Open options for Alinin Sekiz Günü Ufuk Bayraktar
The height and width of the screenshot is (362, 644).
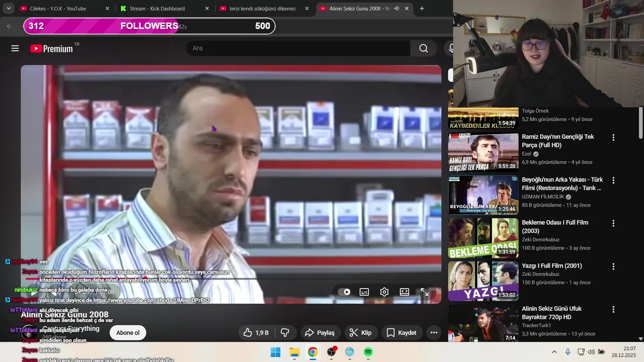613,309
